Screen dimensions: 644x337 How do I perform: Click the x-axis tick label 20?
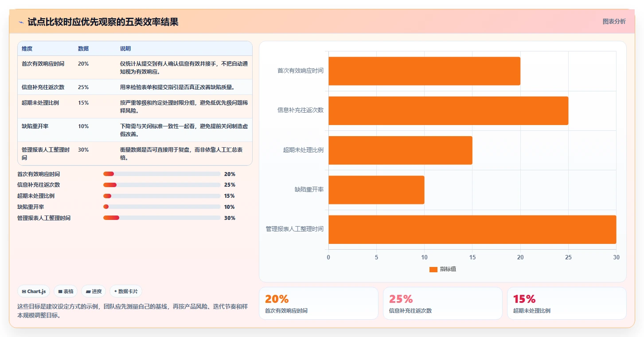point(520,258)
